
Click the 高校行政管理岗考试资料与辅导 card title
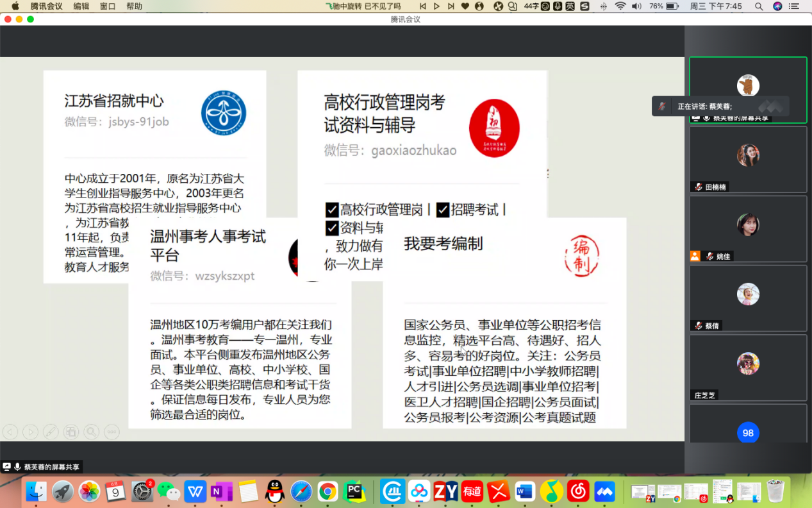(x=385, y=113)
